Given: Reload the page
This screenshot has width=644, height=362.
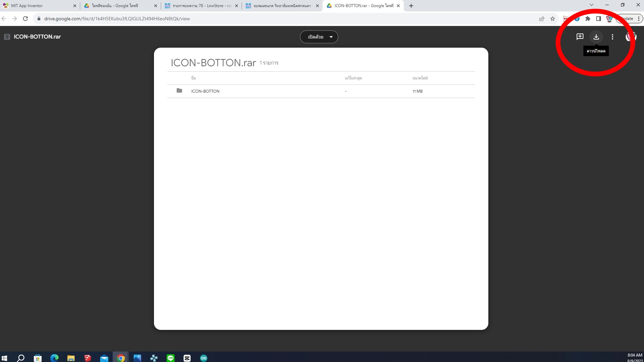Looking at the screenshot, I should (25, 19).
